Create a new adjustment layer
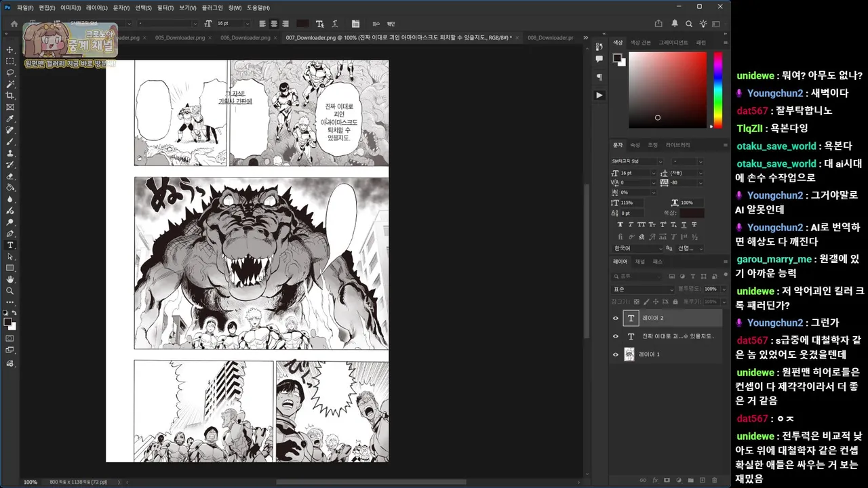 coord(679,480)
